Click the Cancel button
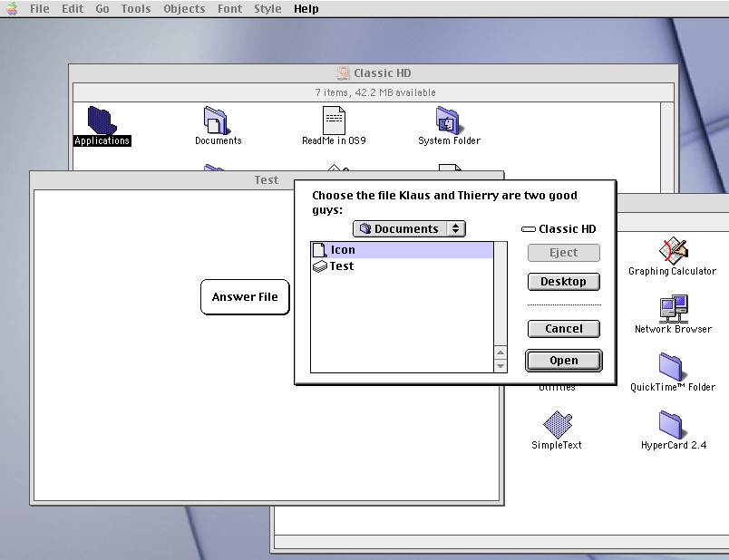The width and height of the screenshot is (729, 560). (x=563, y=329)
